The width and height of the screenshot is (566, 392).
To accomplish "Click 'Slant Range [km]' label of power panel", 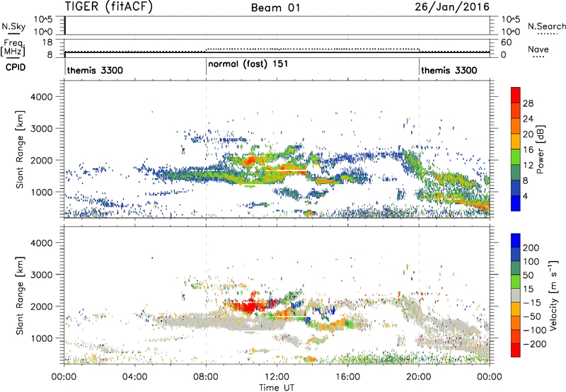I will (20, 149).
